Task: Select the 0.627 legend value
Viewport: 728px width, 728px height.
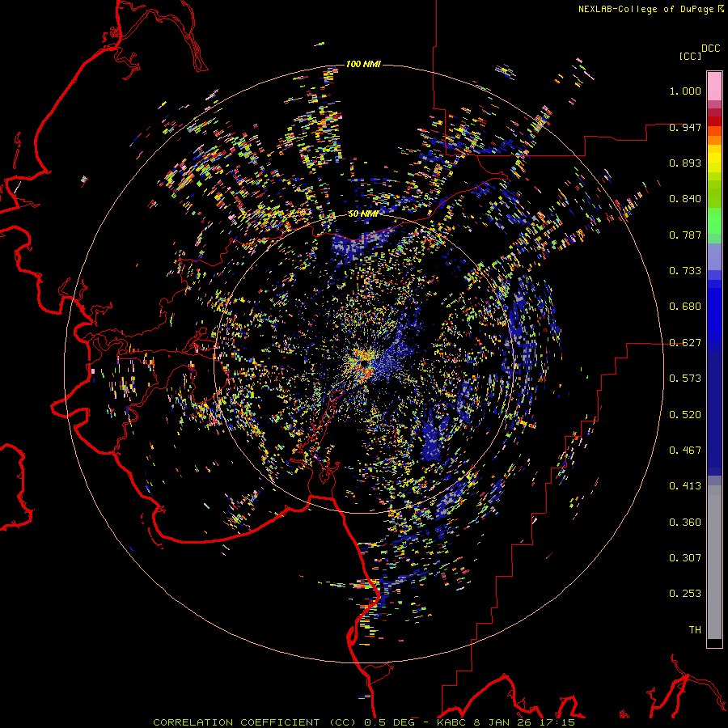Action: coord(685,343)
